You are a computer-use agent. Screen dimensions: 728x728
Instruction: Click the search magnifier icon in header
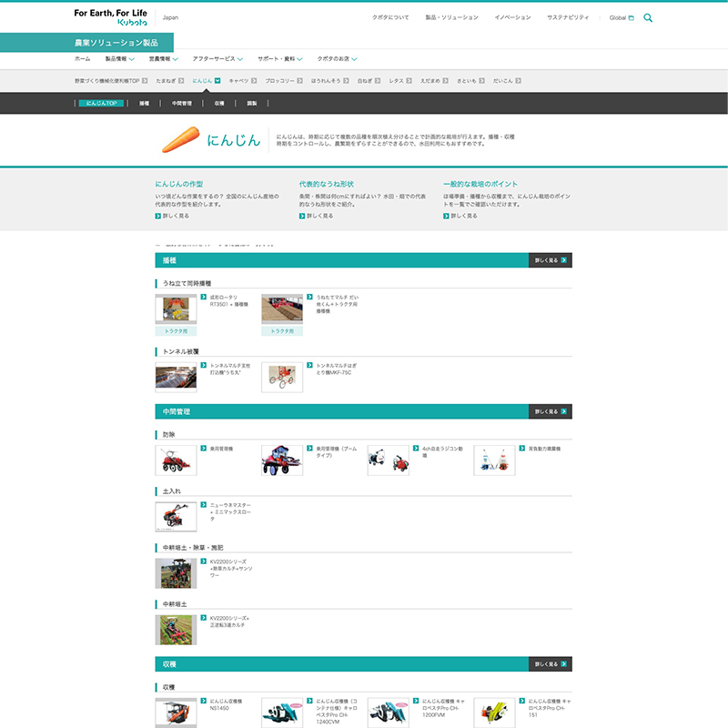click(x=648, y=17)
